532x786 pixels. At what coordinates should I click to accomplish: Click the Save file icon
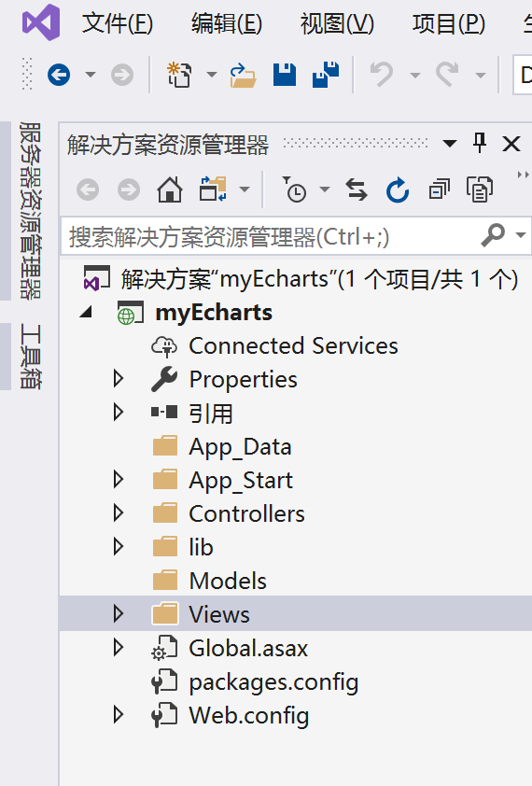(x=285, y=76)
